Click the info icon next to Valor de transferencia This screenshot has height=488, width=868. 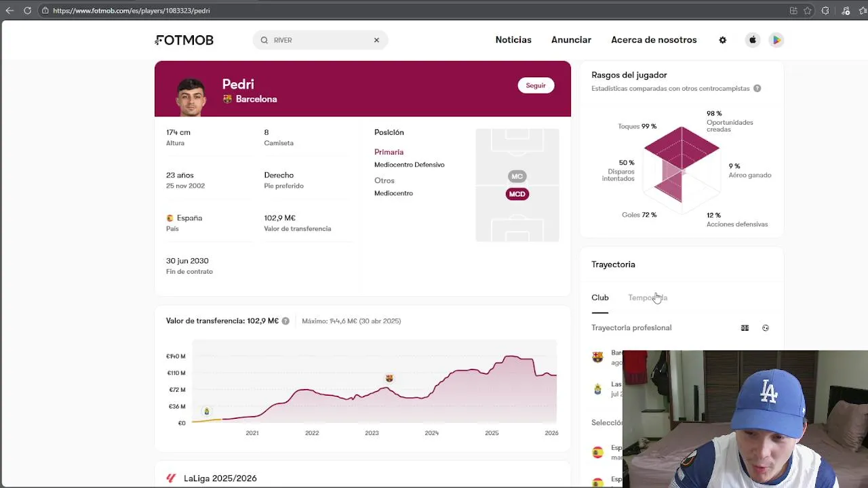285,321
